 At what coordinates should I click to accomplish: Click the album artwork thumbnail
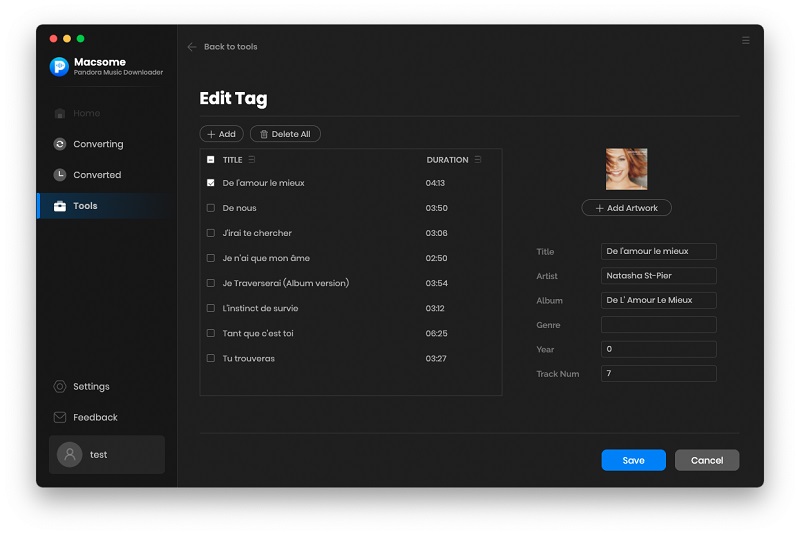click(x=626, y=169)
